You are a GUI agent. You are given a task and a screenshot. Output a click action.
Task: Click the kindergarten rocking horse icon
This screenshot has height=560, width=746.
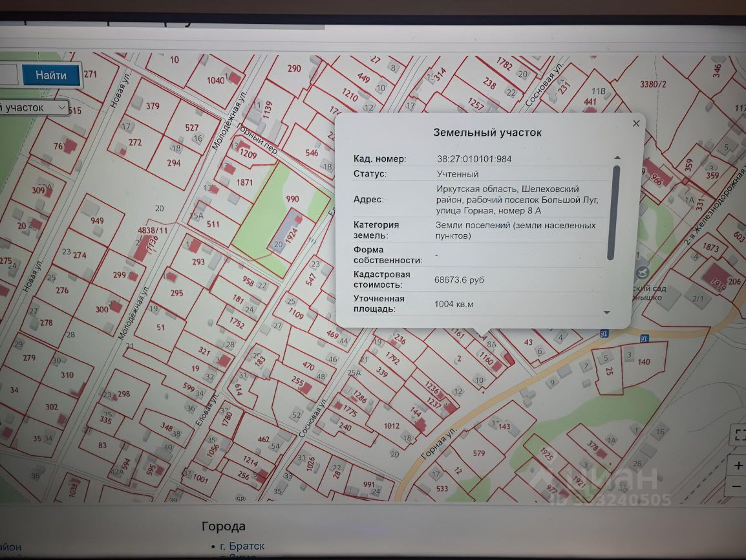click(643, 273)
